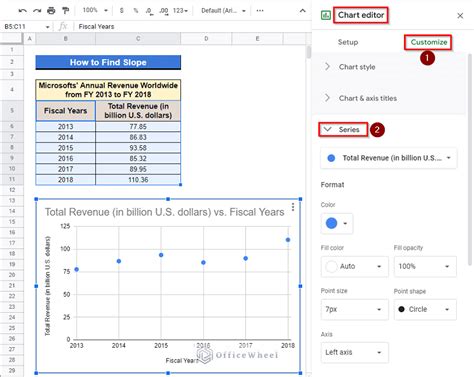Click the redo arrow icon
The image size is (474, 377).
coord(37,11)
